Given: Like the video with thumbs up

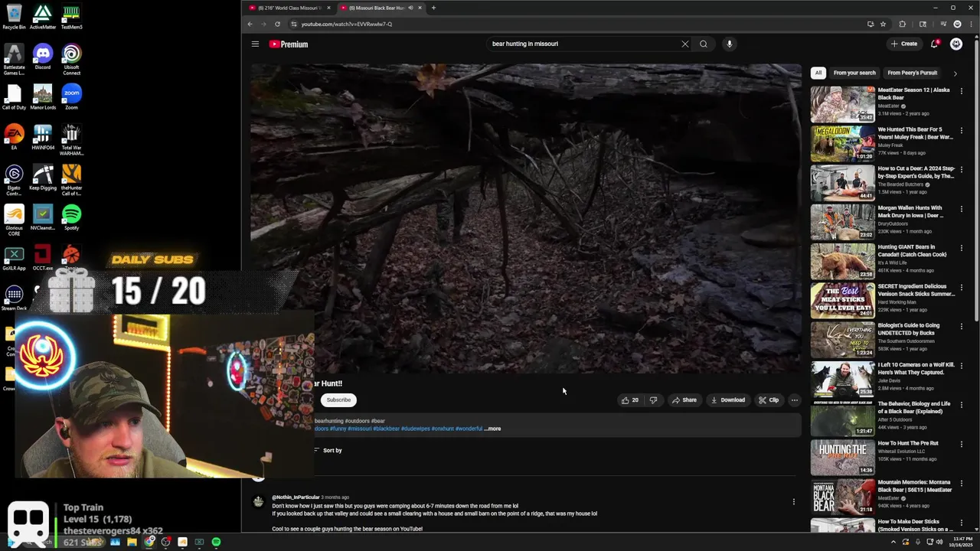Looking at the screenshot, I should 629,399.
